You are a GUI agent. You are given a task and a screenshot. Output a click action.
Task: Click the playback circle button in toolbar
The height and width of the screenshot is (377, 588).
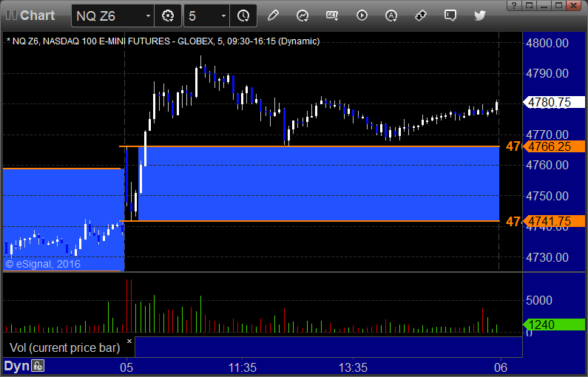362,16
